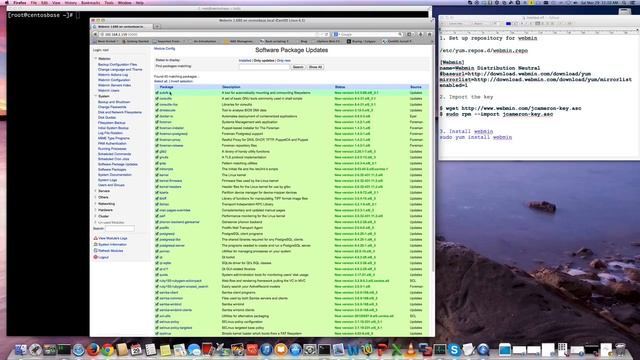The width and height of the screenshot is (640, 360).
Task: Open Calendar icon in the Dock
Action: click(x=136, y=350)
